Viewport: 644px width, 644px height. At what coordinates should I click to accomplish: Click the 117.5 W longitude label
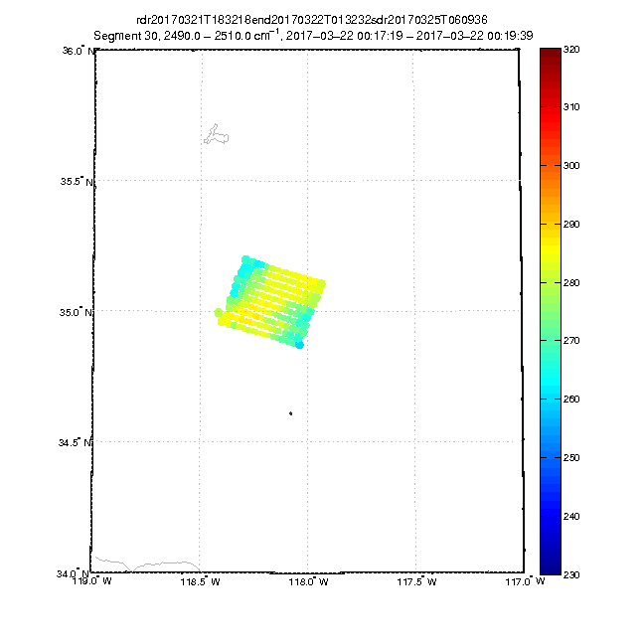pyautogui.click(x=415, y=583)
